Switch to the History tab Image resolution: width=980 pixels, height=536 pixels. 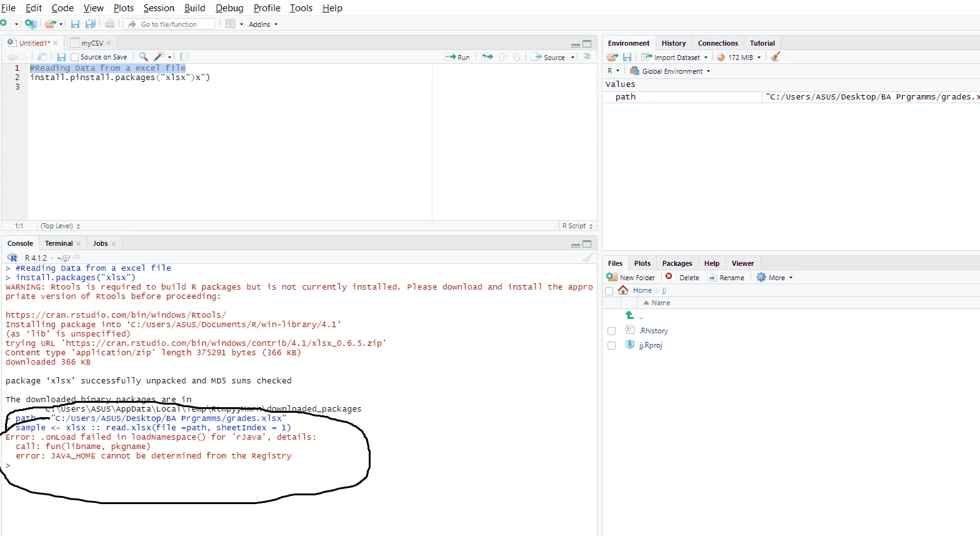click(x=674, y=43)
